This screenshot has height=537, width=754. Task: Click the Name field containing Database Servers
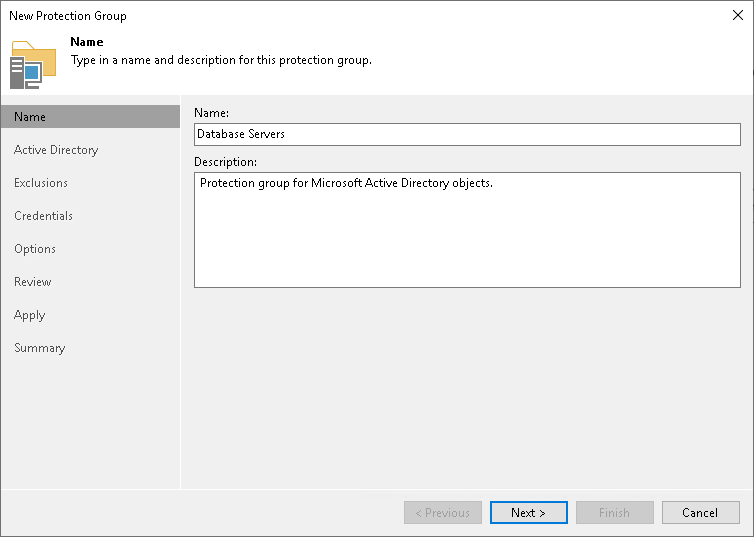467,134
